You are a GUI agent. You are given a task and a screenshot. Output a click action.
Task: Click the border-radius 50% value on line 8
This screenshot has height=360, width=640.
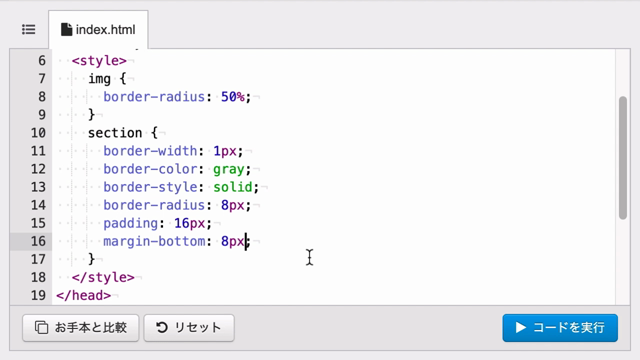click(233, 97)
